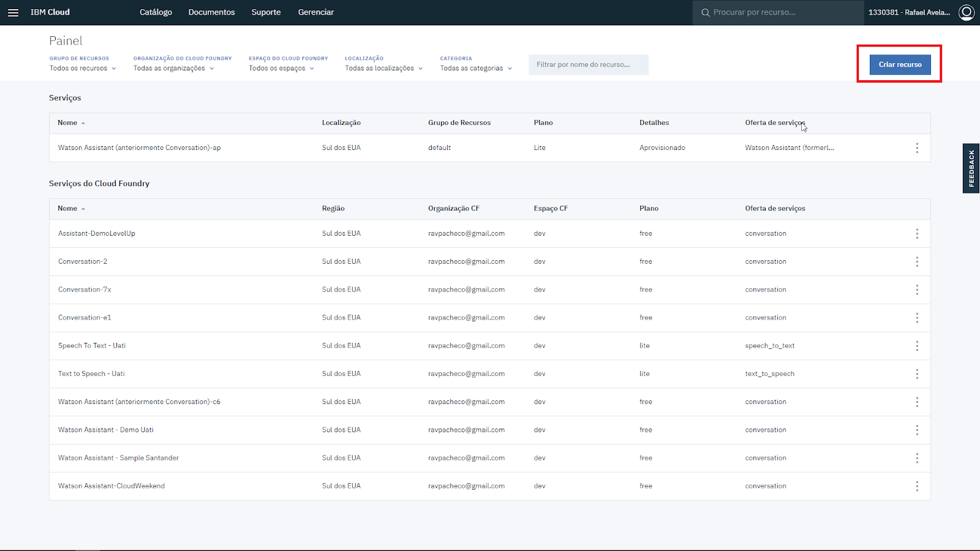Open actions menu for Watson Assistant - Sample Santander
The height and width of the screenshot is (551, 980).
pyautogui.click(x=917, y=458)
